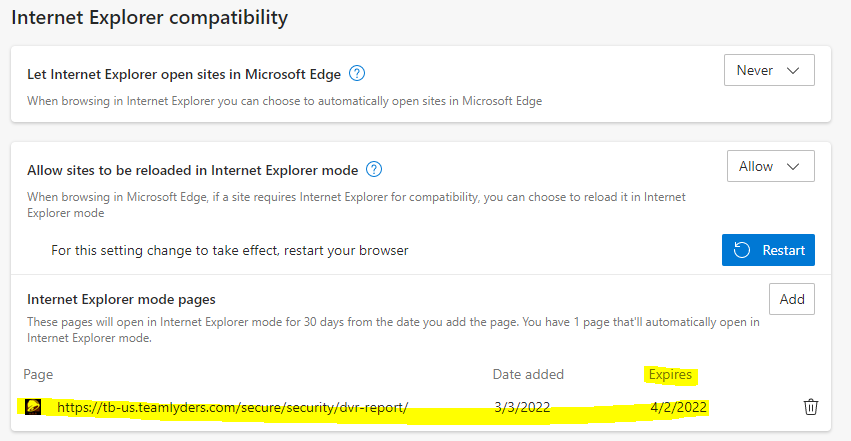
Task: Delete the teamlyders dvr-report page entry
Action: point(811,407)
